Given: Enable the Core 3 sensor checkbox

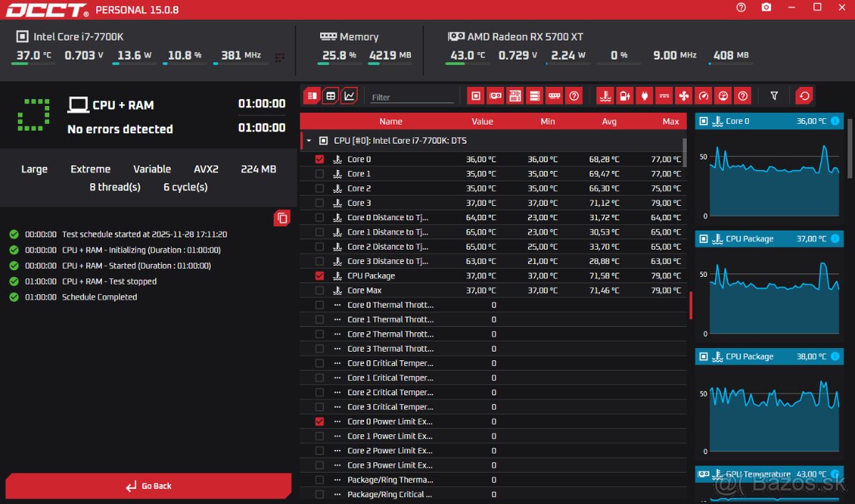Looking at the screenshot, I should pos(319,204).
